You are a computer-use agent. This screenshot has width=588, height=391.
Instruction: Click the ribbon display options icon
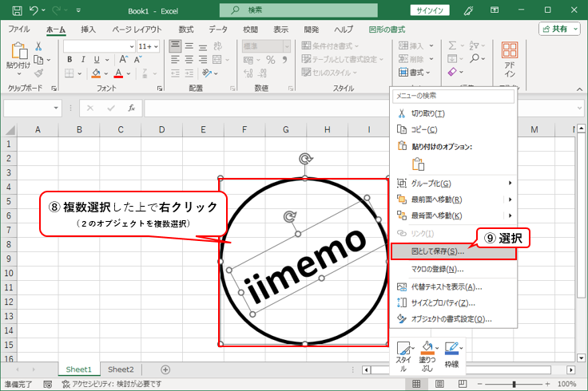click(495, 10)
